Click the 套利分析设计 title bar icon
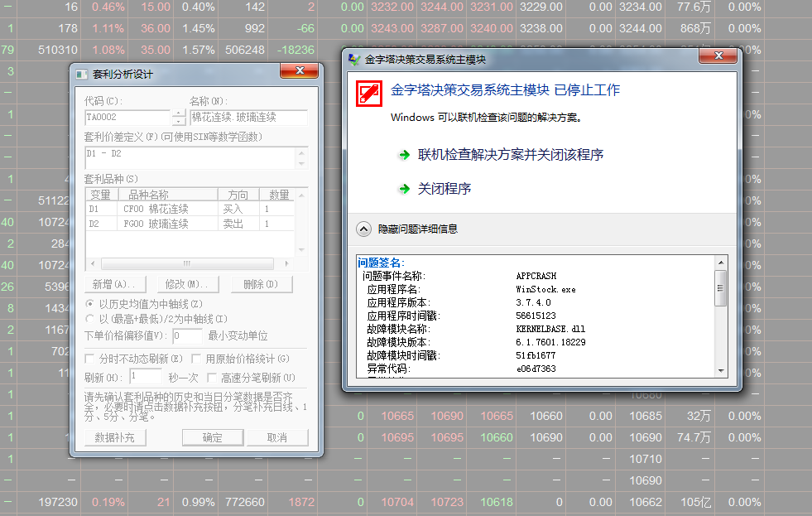The height and width of the screenshot is (516, 812). pyautogui.click(x=82, y=75)
